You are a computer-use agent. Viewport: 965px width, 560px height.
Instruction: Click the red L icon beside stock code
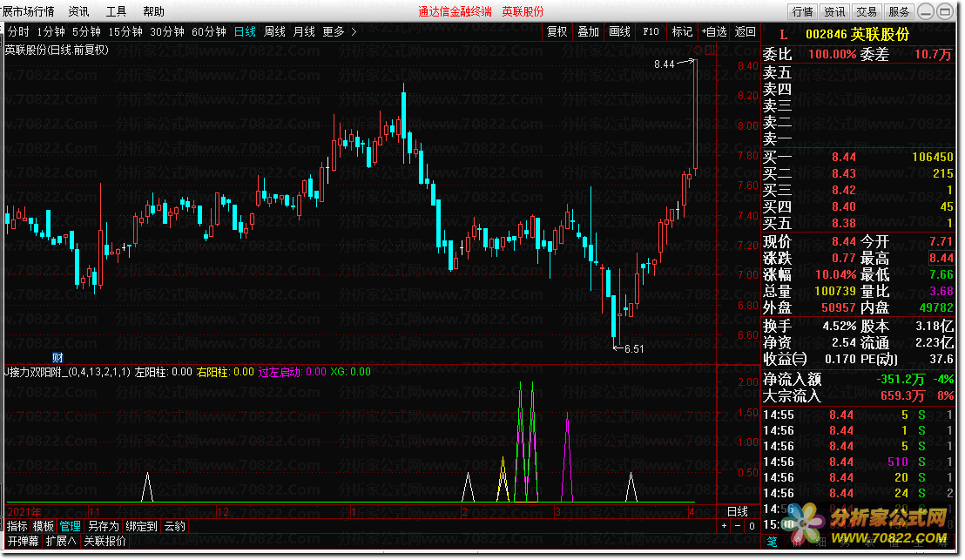click(783, 35)
